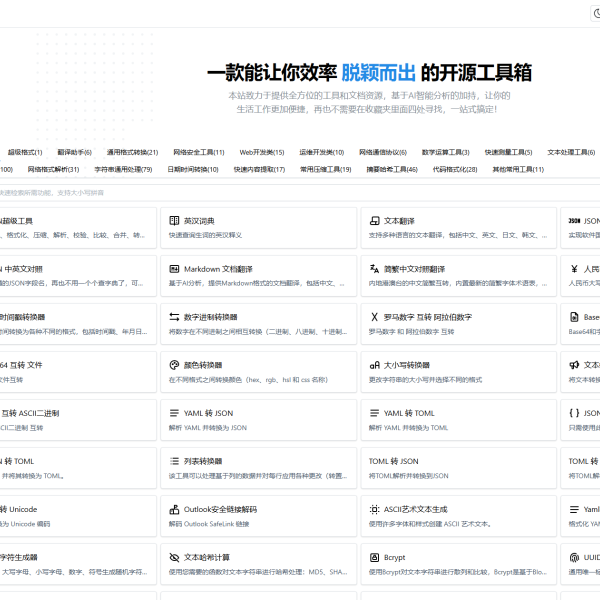This screenshot has width=600, height=600.
Task: Open 快速测量工具(5) category
Action: tap(508, 152)
